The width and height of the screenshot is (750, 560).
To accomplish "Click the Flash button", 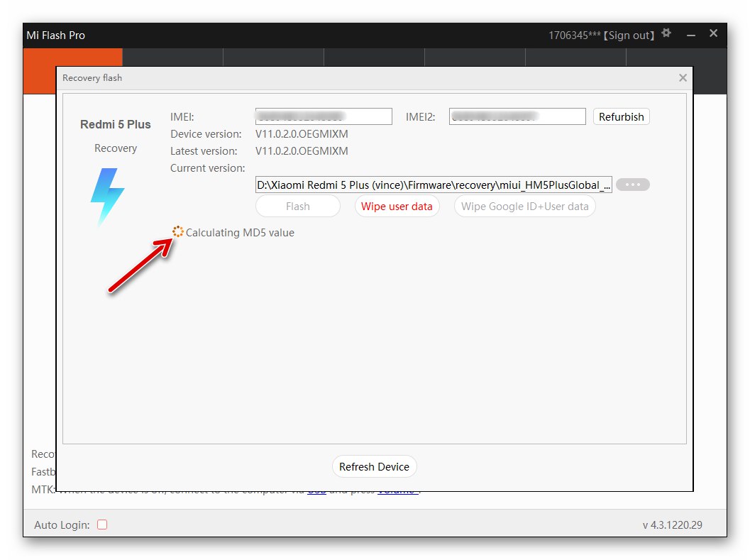I will [298, 207].
